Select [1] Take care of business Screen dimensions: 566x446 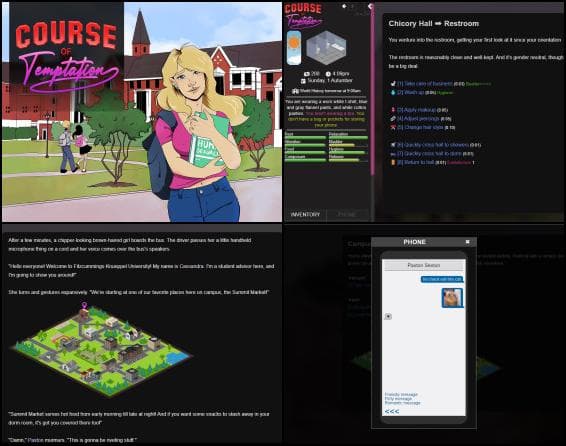424,84
